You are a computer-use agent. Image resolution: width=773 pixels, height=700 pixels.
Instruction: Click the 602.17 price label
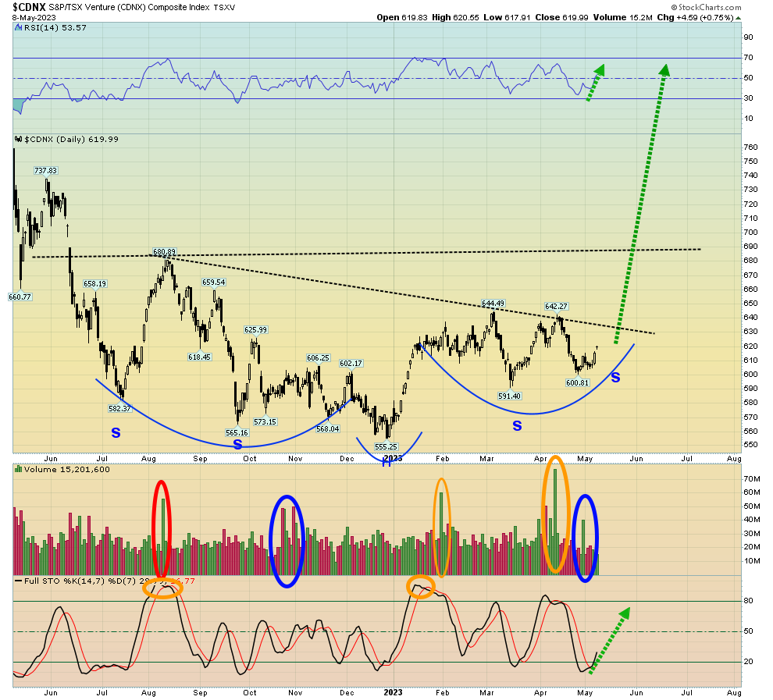[x=351, y=364]
